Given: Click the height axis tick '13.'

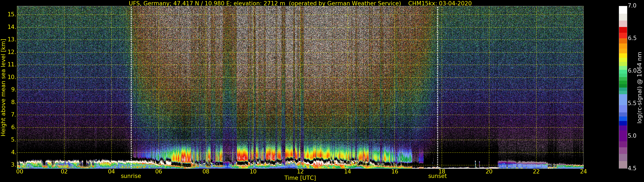Looking at the screenshot, I should pyautogui.click(x=12, y=40).
